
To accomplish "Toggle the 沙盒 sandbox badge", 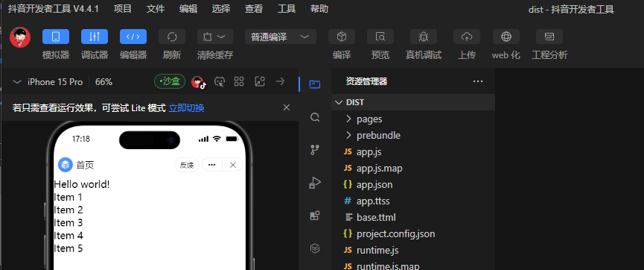I will coord(170,81).
